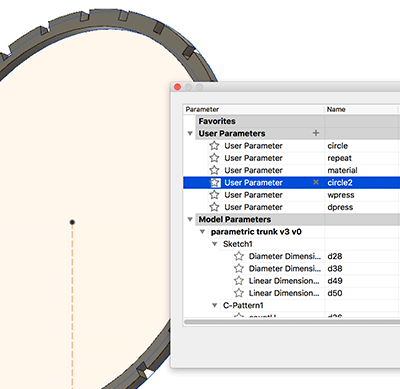This screenshot has width=400, height=389.
Task: Click the Name column header
Action: 361,109
